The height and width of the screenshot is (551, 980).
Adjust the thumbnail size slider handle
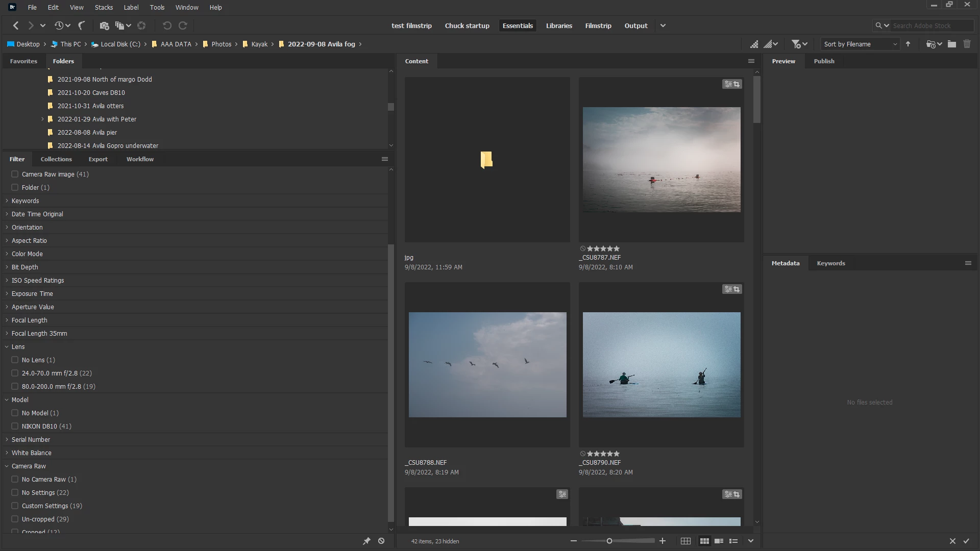coord(609,541)
